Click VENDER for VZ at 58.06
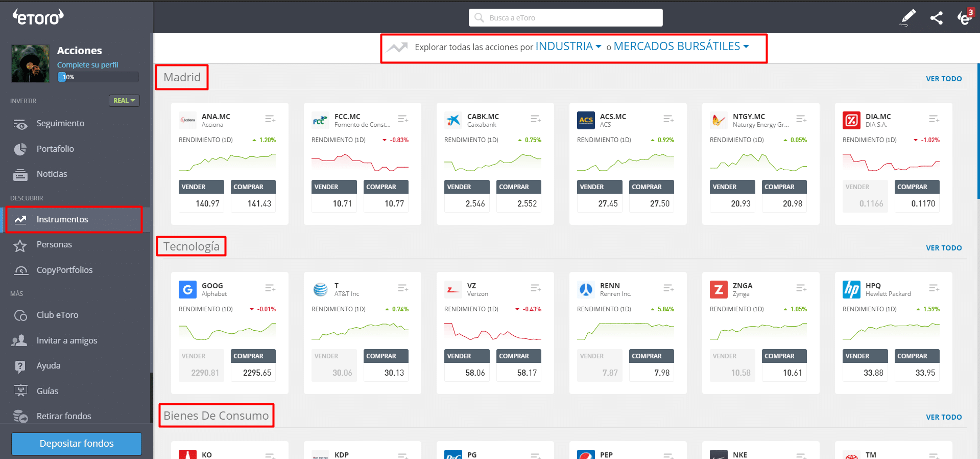980x459 pixels. [467, 365]
